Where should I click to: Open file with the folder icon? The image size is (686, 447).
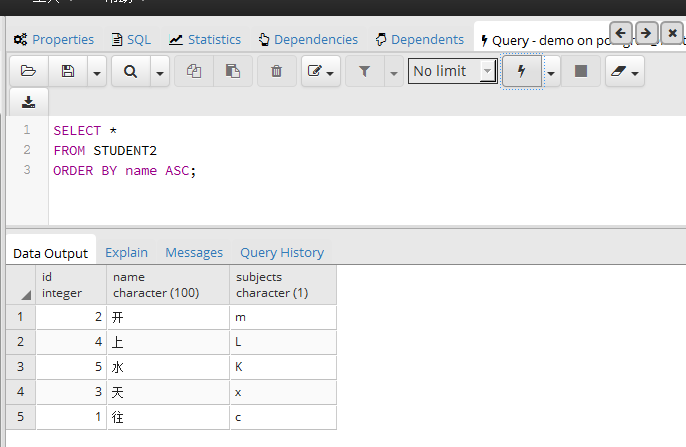[29, 71]
